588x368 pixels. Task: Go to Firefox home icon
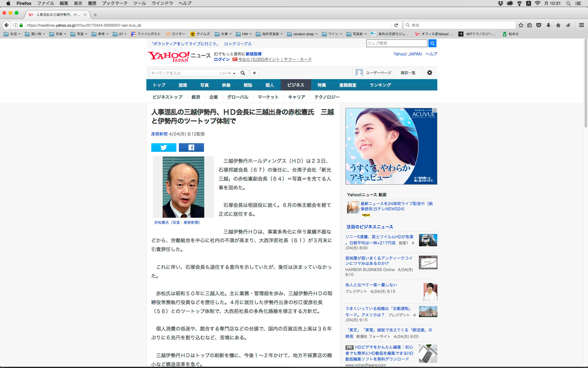click(x=558, y=25)
